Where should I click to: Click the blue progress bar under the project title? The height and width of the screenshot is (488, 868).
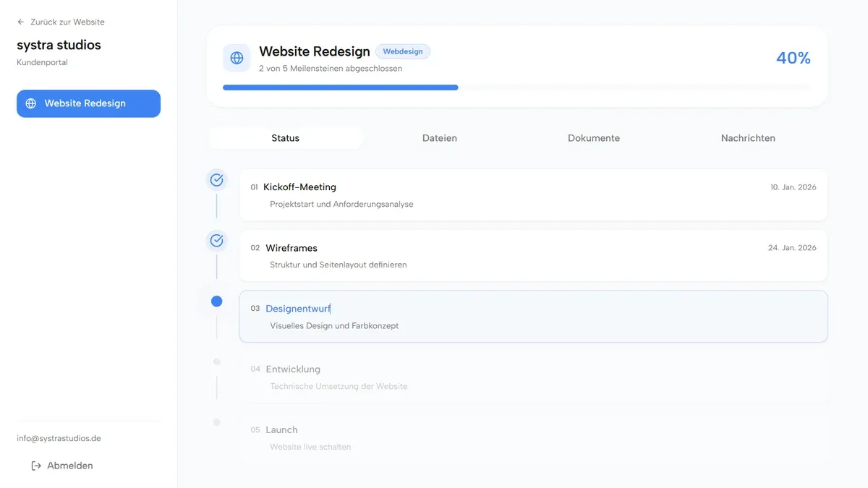[340, 87]
